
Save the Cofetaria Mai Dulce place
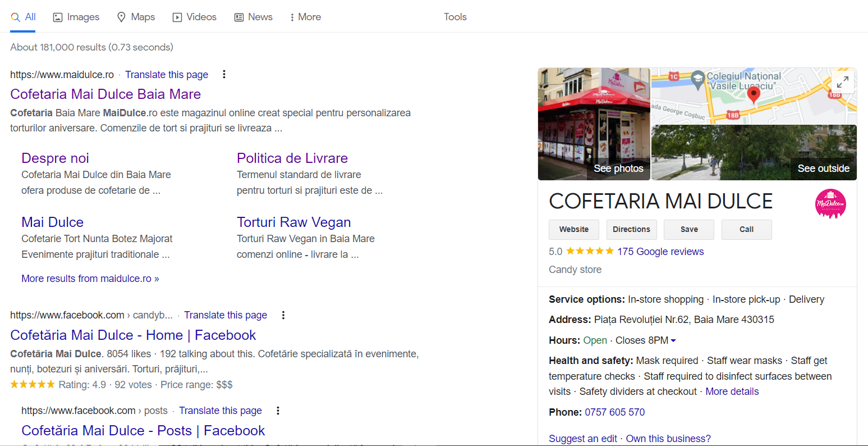point(688,229)
